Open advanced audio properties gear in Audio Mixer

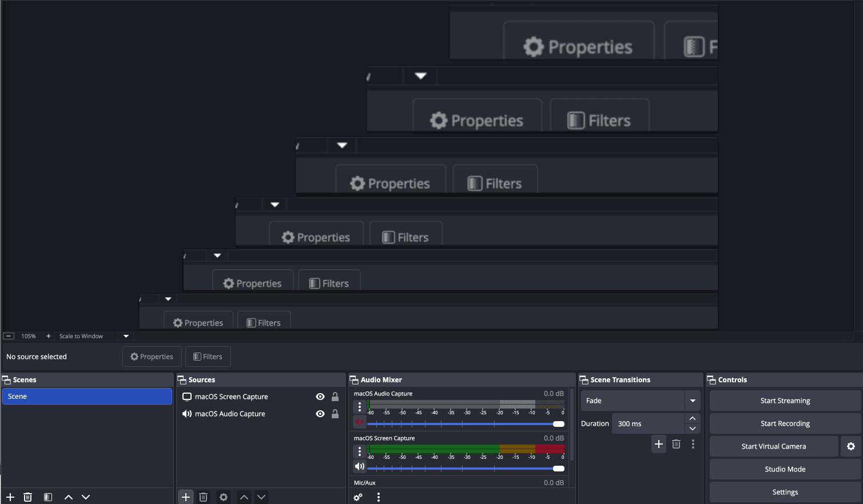click(357, 497)
